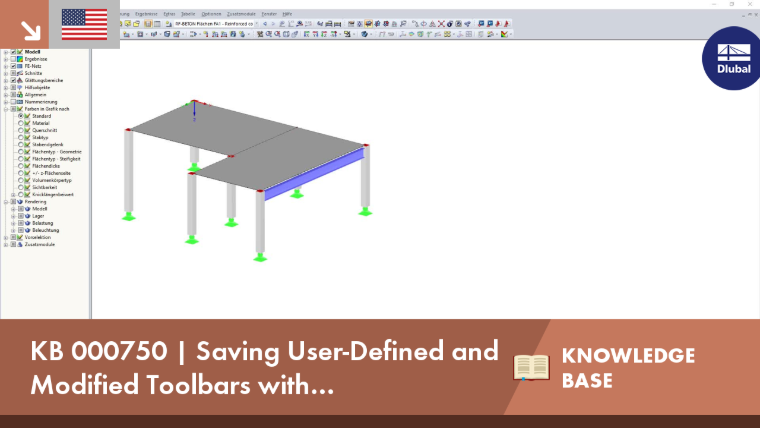Toggle the Nummerierung checkbox
The image size is (760, 428).
(13, 102)
